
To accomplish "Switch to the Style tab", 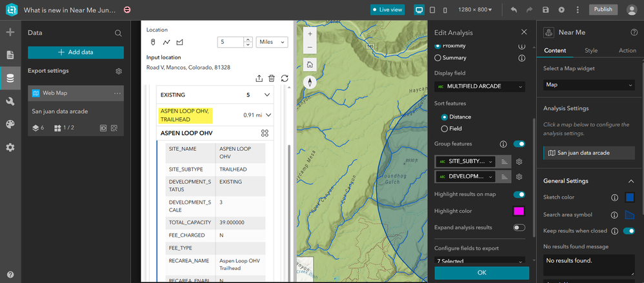I will [591, 50].
